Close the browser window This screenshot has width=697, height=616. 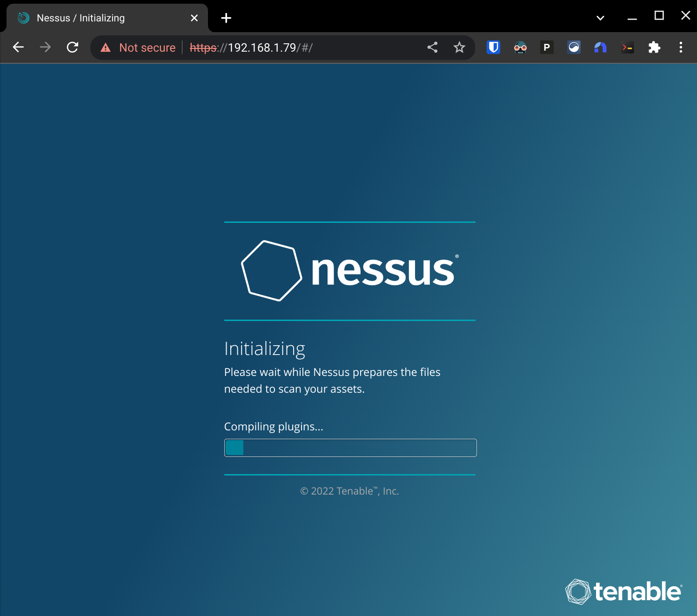(x=685, y=15)
